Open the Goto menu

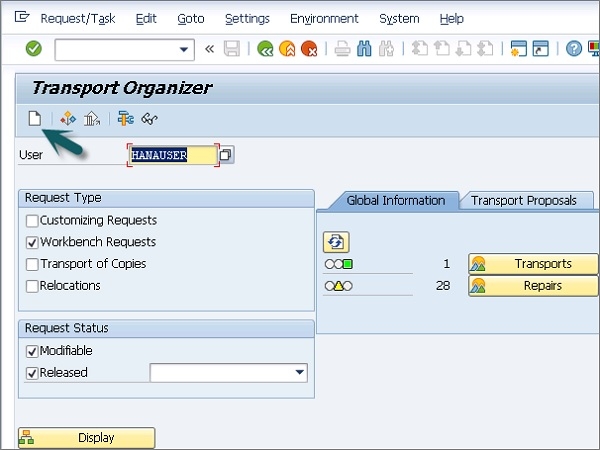(x=191, y=18)
